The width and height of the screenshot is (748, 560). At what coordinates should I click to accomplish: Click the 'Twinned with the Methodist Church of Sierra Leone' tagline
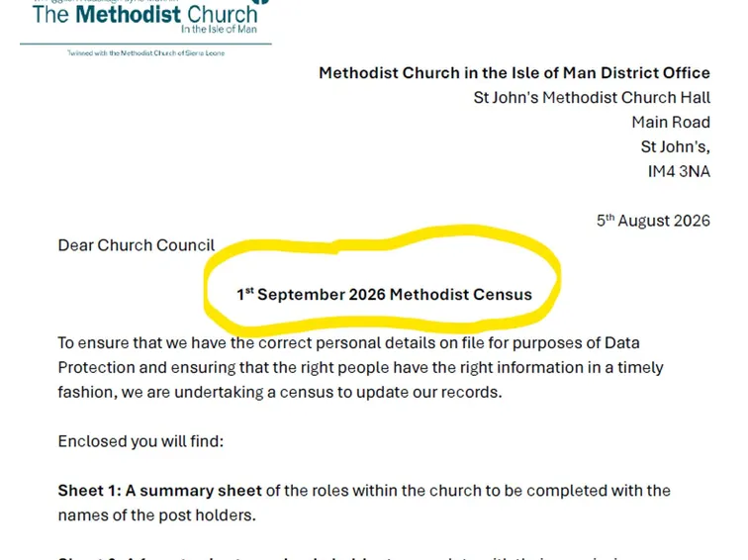pos(146,53)
